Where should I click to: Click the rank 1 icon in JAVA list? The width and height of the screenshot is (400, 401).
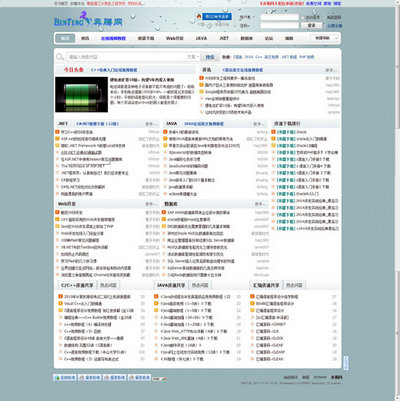point(165,132)
